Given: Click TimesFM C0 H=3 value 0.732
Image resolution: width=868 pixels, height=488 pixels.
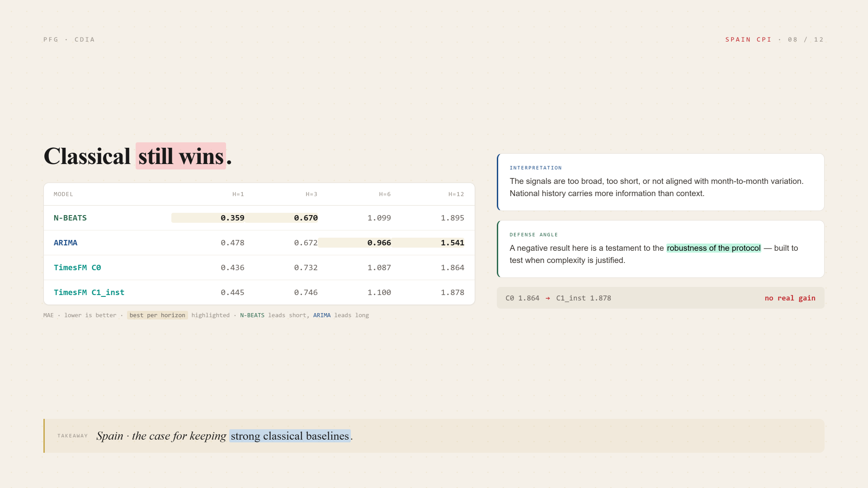Looking at the screenshot, I should (306, 267).
